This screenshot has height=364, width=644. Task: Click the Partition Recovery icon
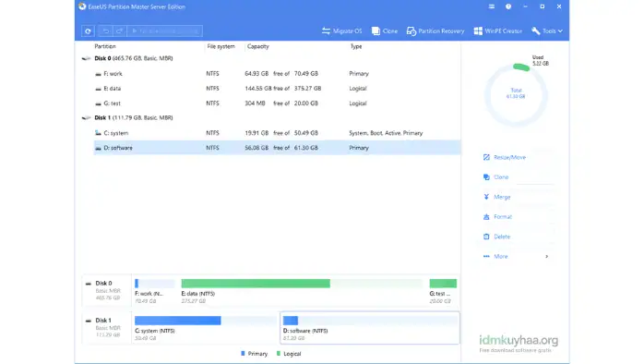click(411, 30)
